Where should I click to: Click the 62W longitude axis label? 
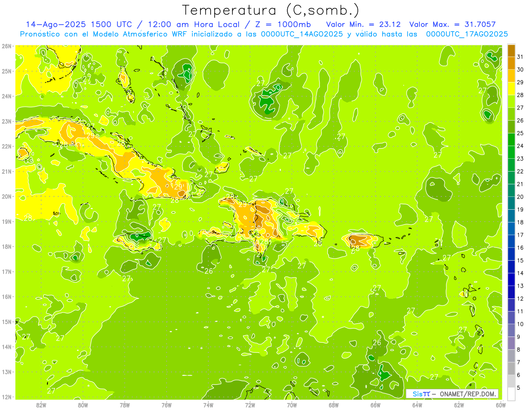459,405
